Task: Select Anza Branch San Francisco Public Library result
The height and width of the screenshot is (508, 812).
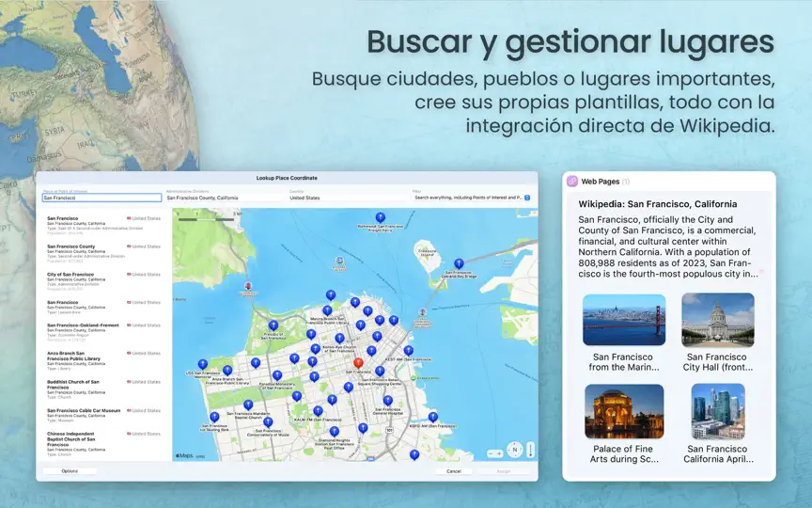Action: 103,361
